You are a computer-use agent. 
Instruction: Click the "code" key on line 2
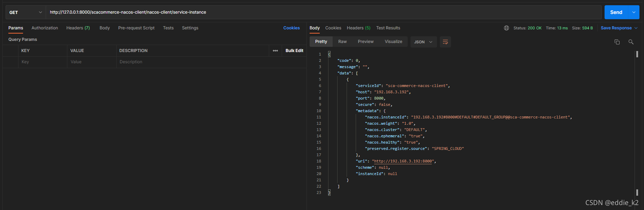click(344, 60)
